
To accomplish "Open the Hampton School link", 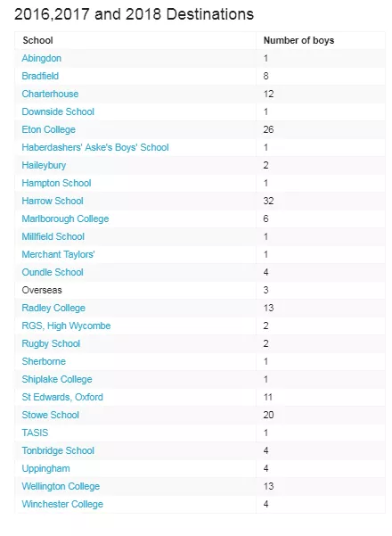I will (56, 183).
